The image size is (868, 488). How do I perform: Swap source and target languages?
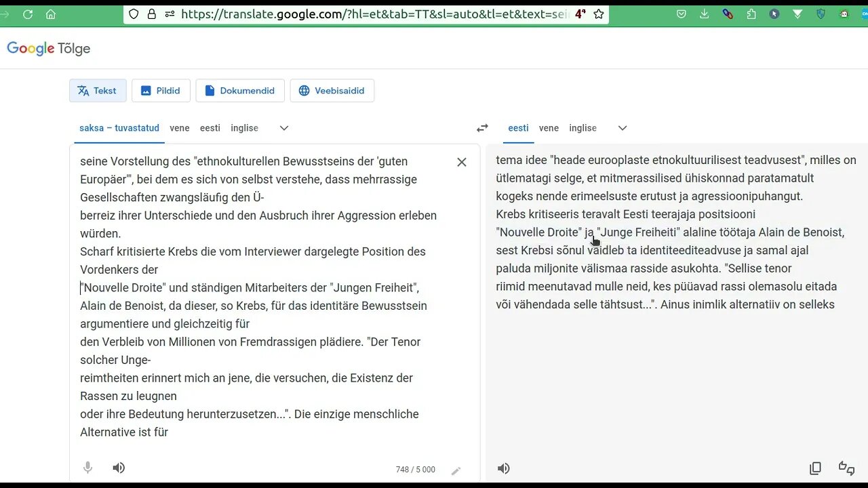click(482, 128)
